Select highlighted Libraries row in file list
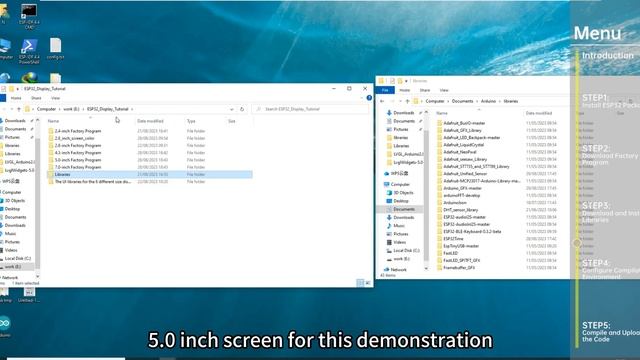The height and width of the screenshot is (360, 640). coord(149,174)
